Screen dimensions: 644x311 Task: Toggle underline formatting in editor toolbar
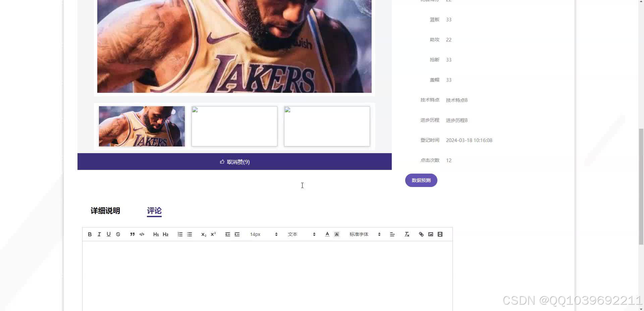point(108,234)
